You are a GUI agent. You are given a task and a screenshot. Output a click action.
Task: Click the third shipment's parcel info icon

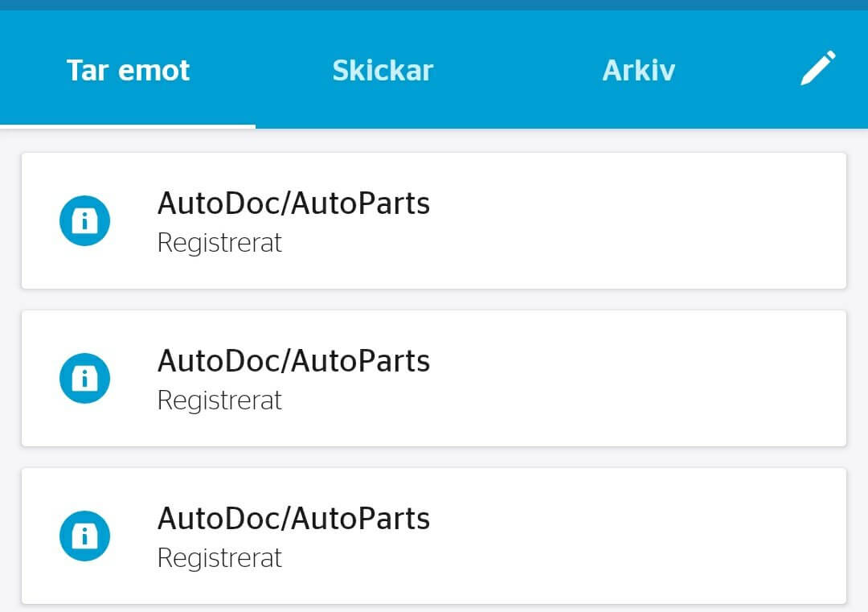(84, 536)
